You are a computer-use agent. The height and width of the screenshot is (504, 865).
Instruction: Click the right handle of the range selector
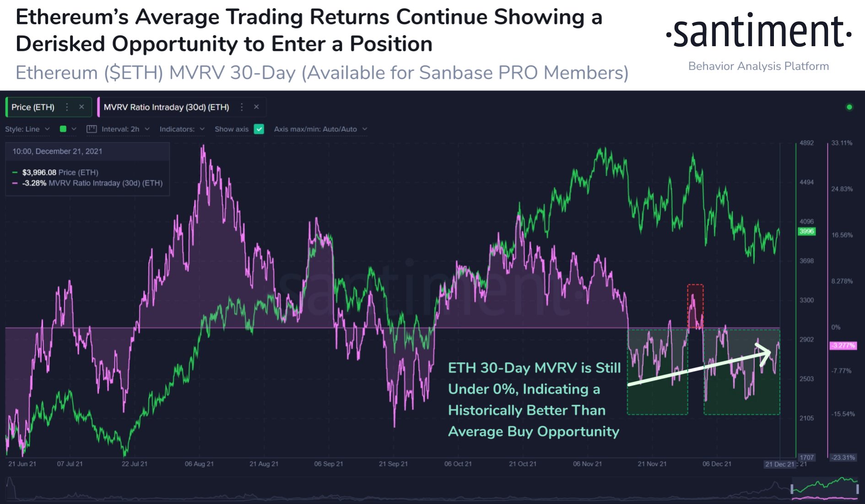(x=857, y=489)
